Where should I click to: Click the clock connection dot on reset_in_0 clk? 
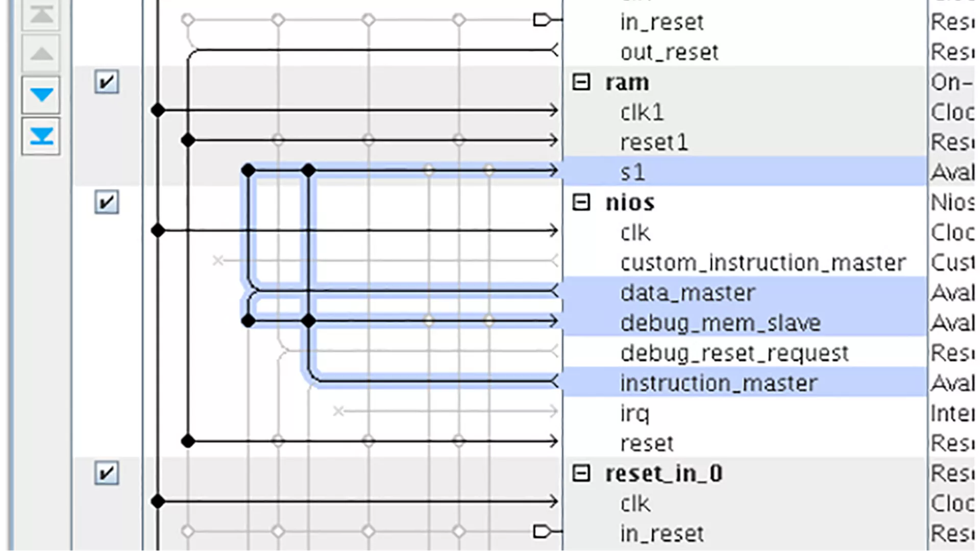(x=158, y=502)
